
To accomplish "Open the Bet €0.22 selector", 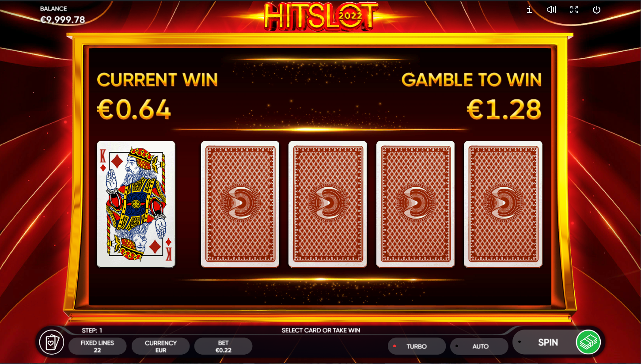I will click(224, 346).
